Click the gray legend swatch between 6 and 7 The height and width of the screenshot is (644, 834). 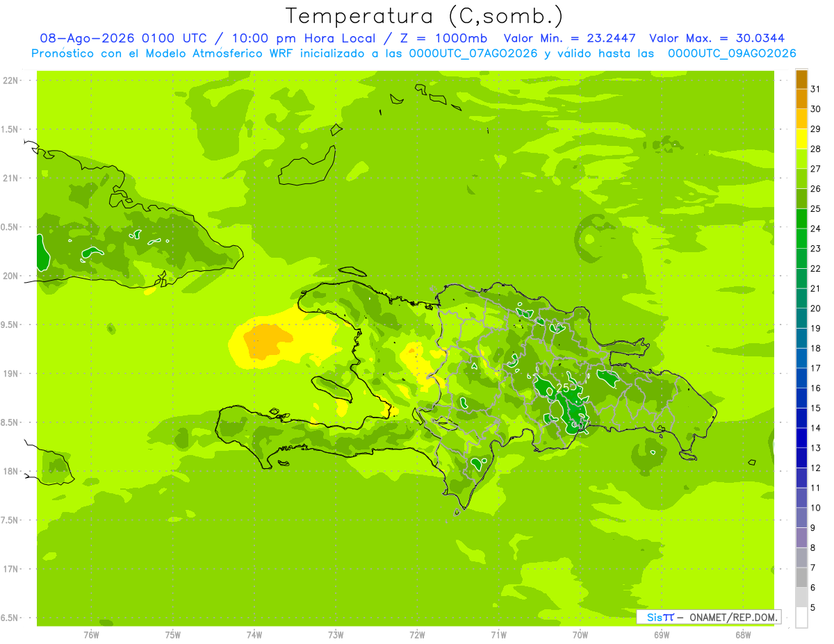point(801,577)
